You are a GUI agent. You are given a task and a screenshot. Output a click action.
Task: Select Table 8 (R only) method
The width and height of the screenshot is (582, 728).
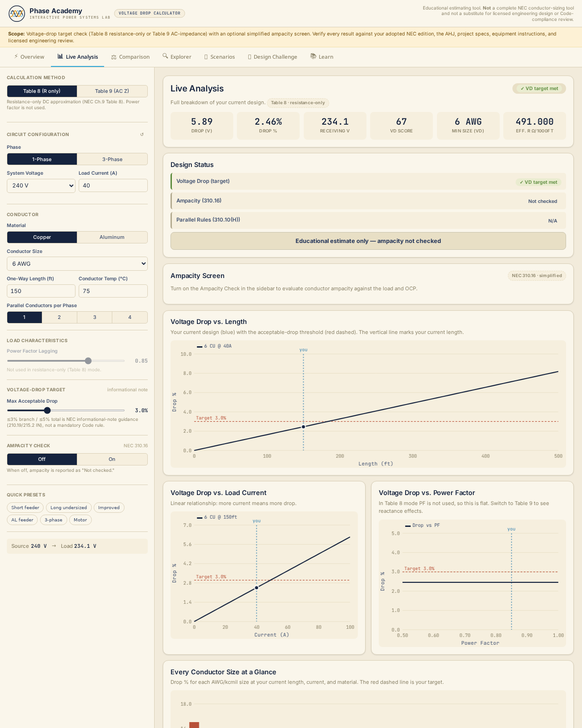pyautogui.click(x=42, y=91)
